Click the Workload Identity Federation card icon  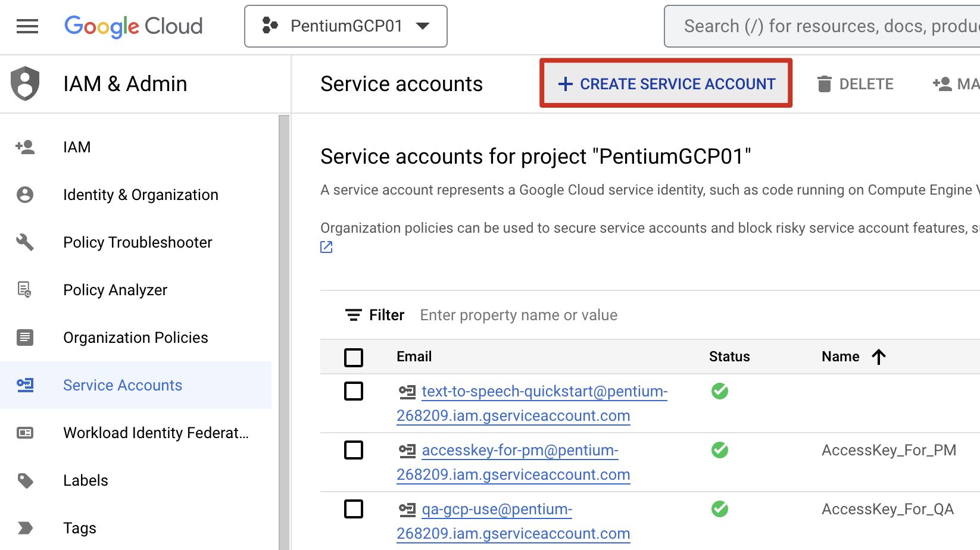pyautogui.click(x=25, y=433)
